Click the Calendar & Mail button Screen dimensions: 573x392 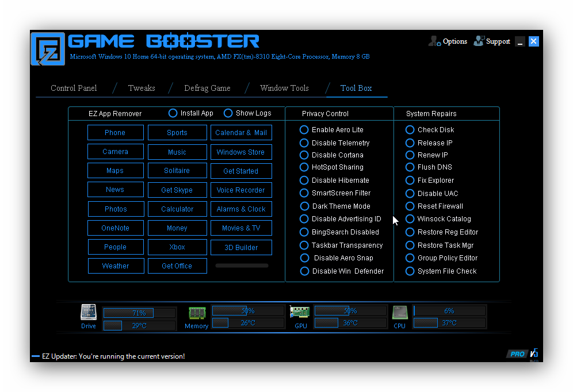tap(241, 133)
